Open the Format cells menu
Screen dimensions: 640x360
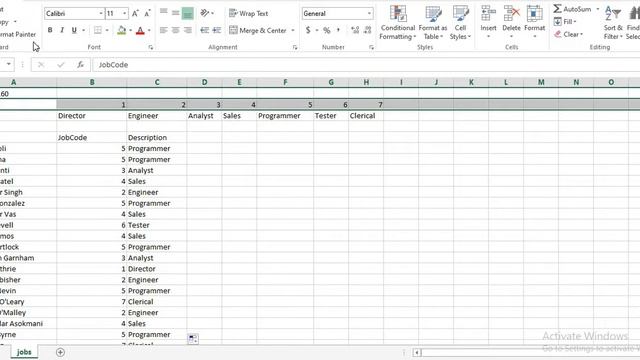coord(534,22)
